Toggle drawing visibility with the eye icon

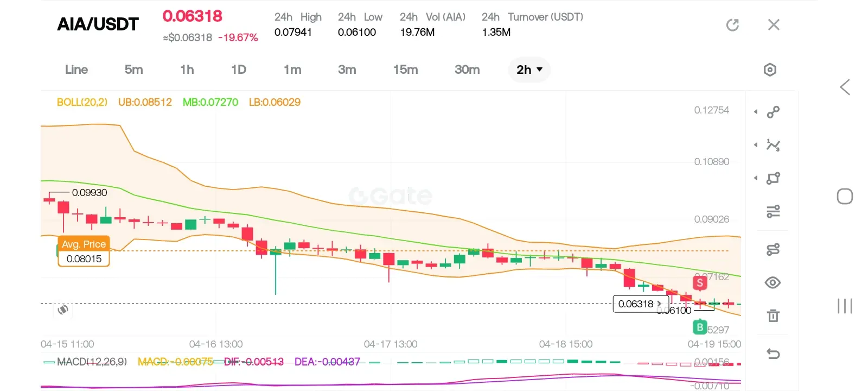click(773, 282)
